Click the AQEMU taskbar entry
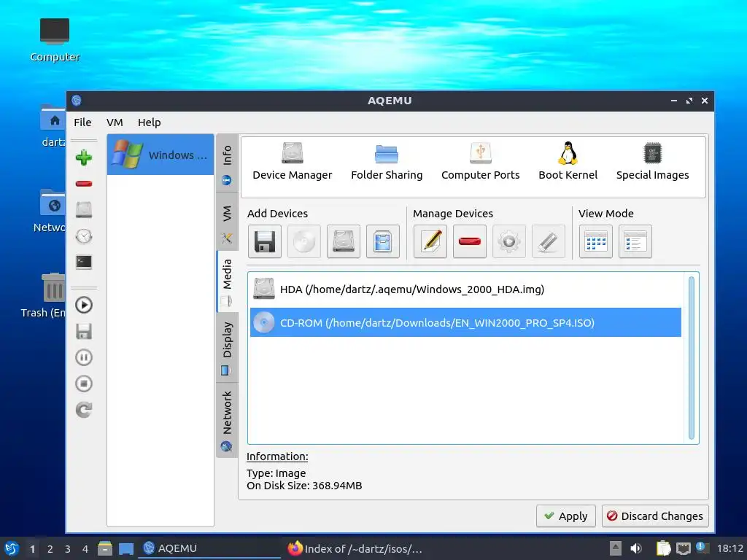The width and height of the screenshot is (747, 560). point(209,548)
